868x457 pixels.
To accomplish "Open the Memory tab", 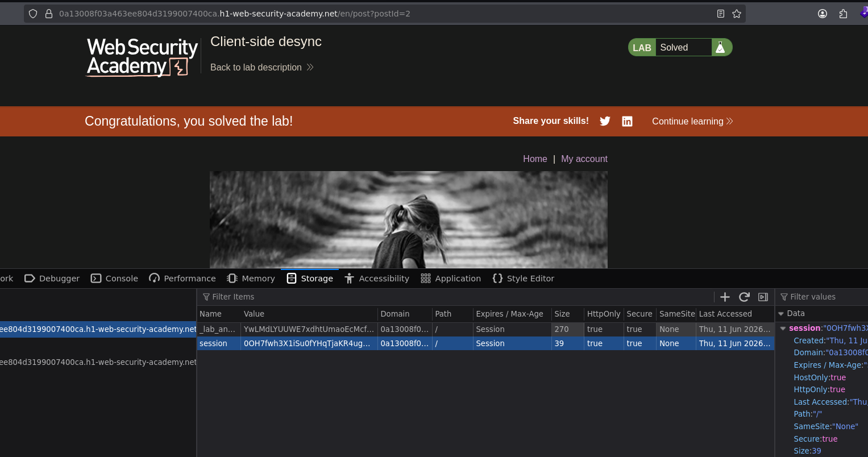I will tap(251, 279).
